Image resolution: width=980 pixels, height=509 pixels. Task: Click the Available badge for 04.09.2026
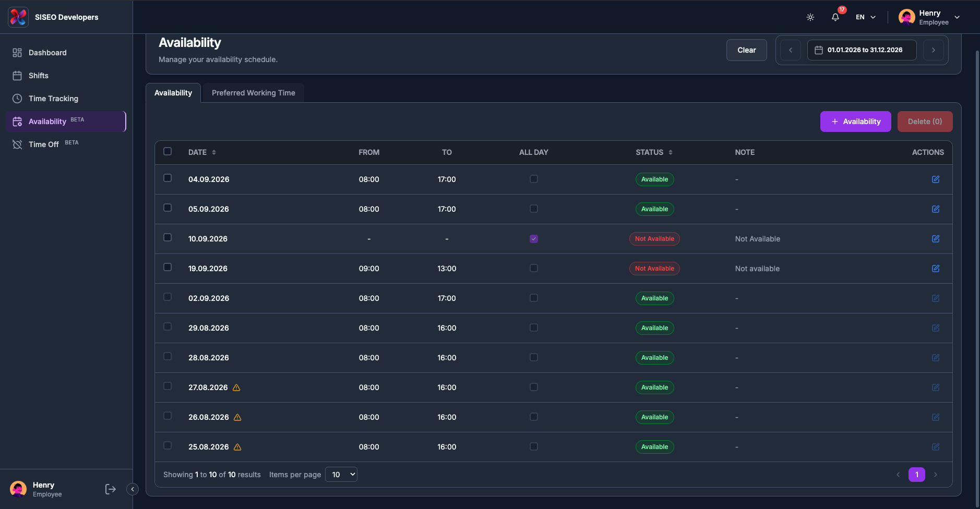(654, 179)
